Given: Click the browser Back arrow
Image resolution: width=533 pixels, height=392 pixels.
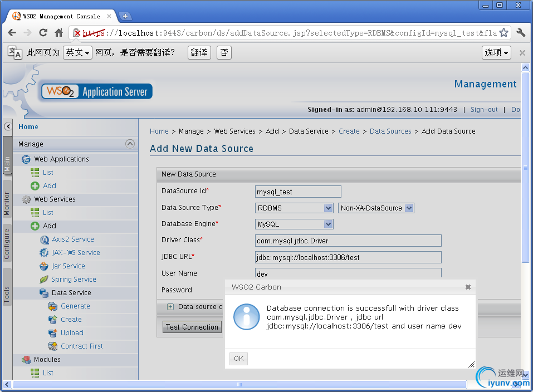Looking at the screenshot, I should (12, 33).
